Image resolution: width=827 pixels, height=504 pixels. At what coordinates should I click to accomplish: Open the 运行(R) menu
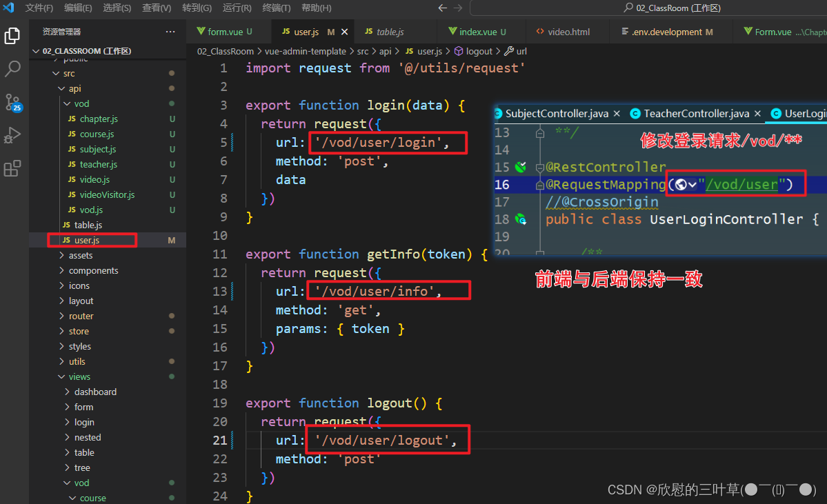[x=237, y=8]
